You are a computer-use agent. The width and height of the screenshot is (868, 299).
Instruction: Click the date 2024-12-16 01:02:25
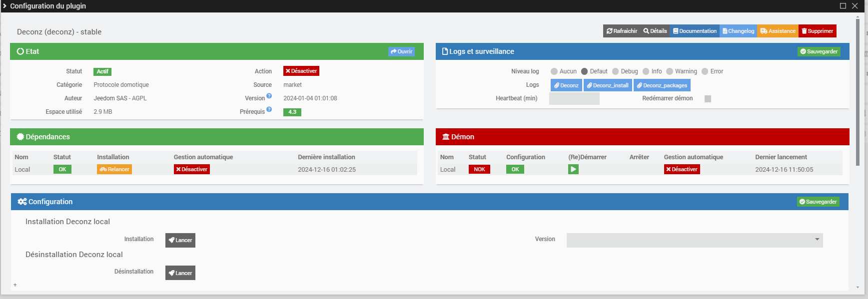point(327,170)
